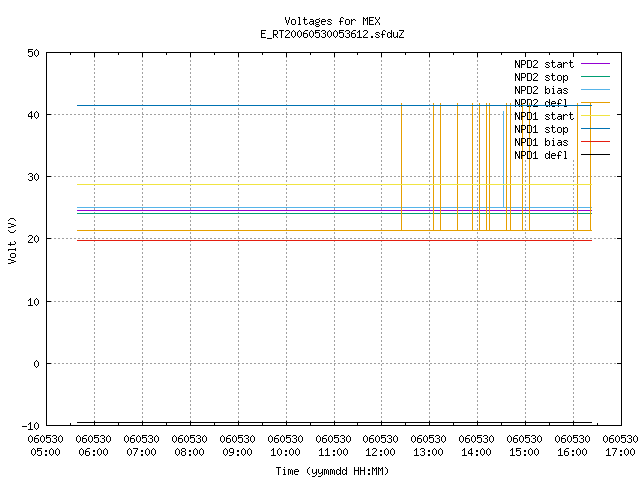Click the x-axis label 'Time (yymmdd HH:MM)'

click(332, 471)
